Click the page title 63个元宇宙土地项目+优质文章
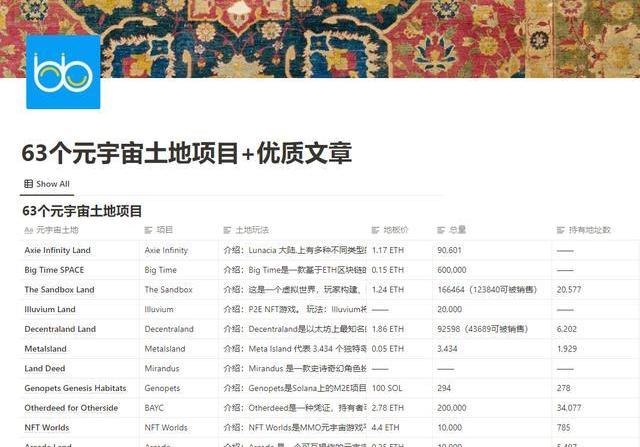Screen dimensions: 640x447 point(187,154)
